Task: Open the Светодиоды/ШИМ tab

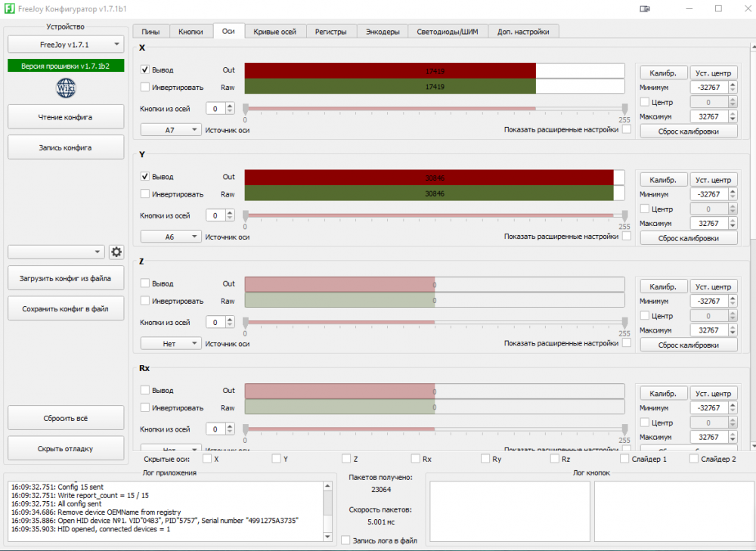Action: (x=447, y=32)
